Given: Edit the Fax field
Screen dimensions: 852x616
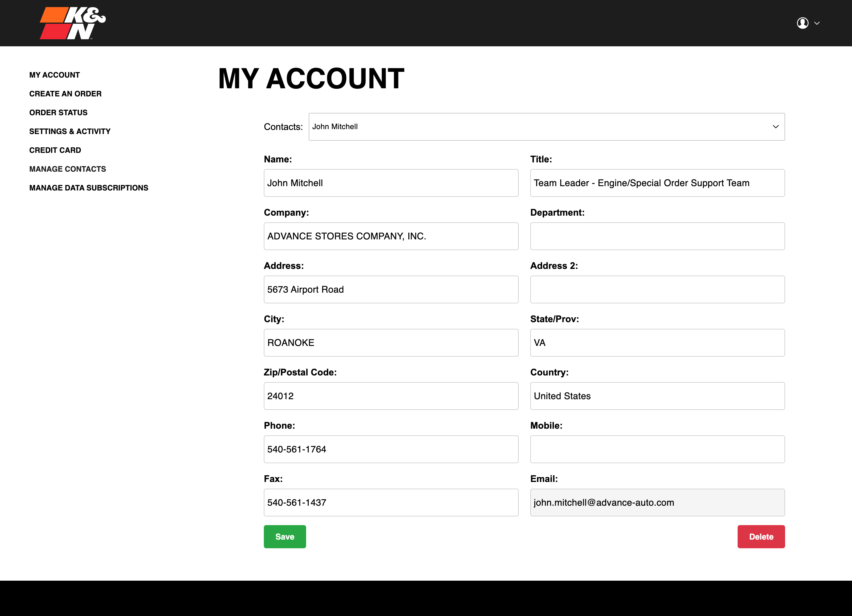Looking at the screenshot, I should (391, 503).
